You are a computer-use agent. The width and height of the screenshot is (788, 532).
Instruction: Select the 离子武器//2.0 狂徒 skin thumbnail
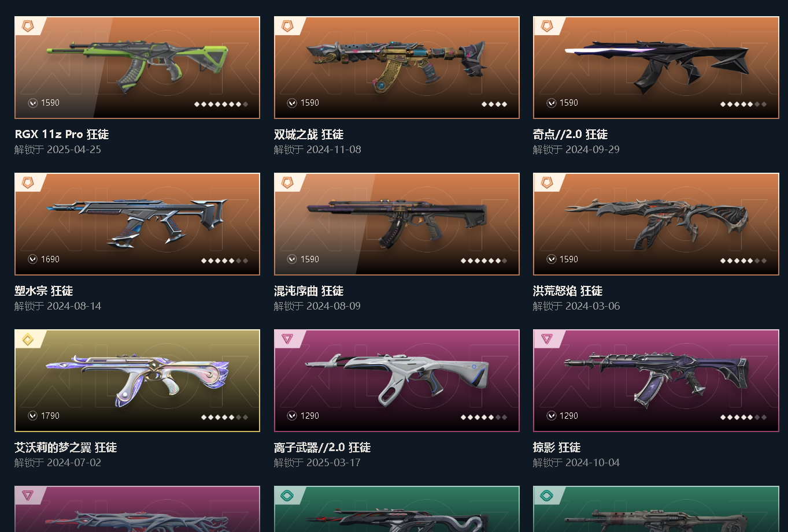point(397,381)
